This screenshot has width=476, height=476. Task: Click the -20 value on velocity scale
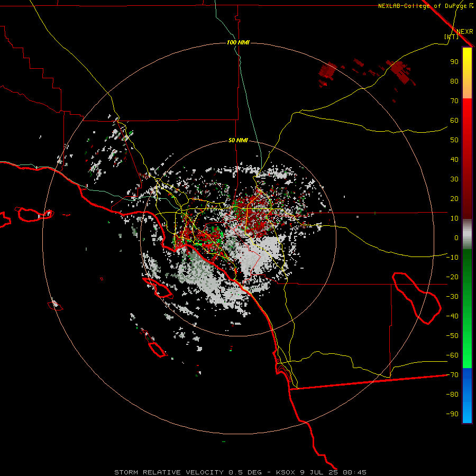pos(452,277)
